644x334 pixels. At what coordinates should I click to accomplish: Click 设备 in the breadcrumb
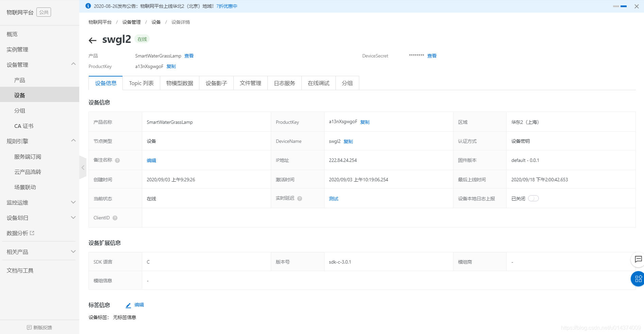(x=156, y=22)
